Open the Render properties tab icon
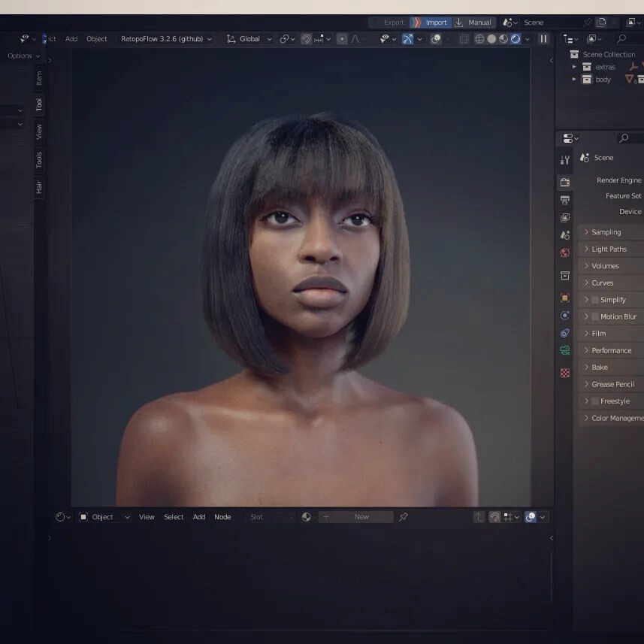Image resolution: width=644 pixels, height=644 pixels. [x=565, y=182]
